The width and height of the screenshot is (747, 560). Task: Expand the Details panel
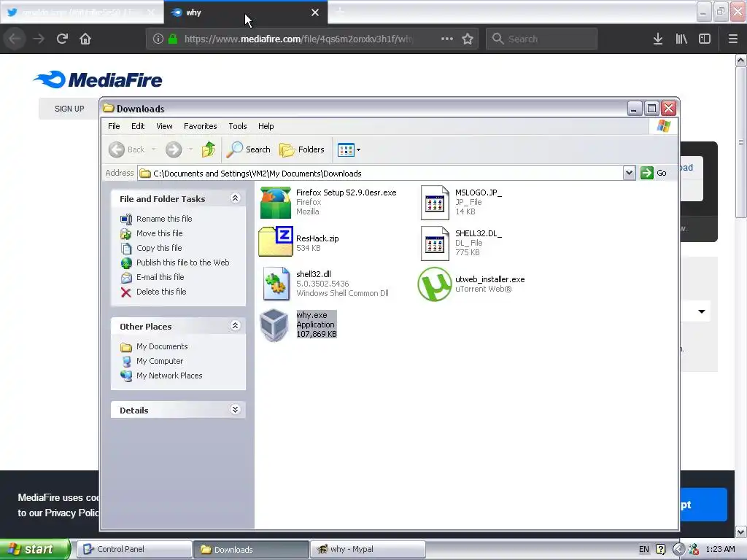click(x=235, y=410)
